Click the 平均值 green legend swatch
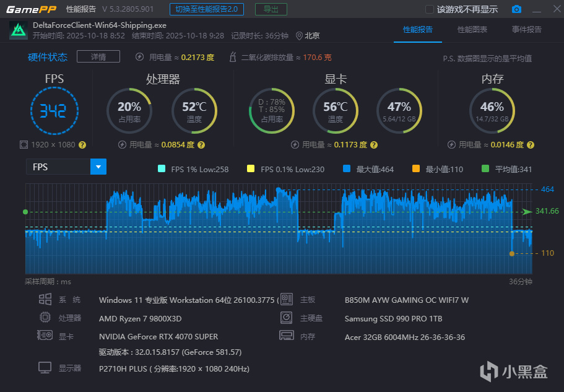 tap(485, 168)
